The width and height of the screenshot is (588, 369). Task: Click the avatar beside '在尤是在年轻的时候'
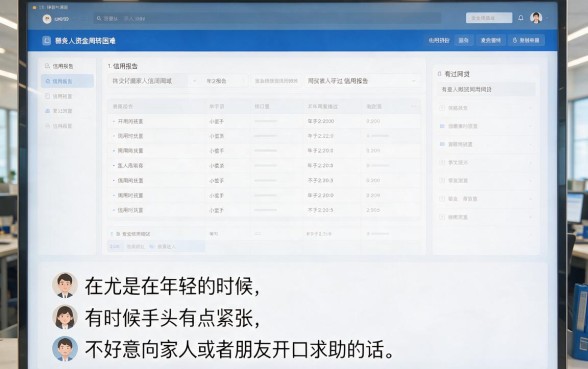click(65, 285)
